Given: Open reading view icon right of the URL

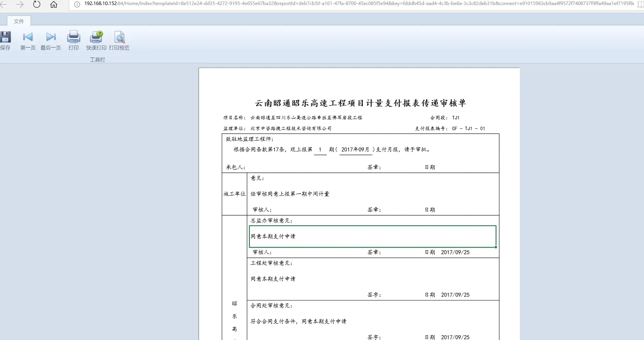Looking at the screenshot, I should pyautogui.click(x=641, y=4).
